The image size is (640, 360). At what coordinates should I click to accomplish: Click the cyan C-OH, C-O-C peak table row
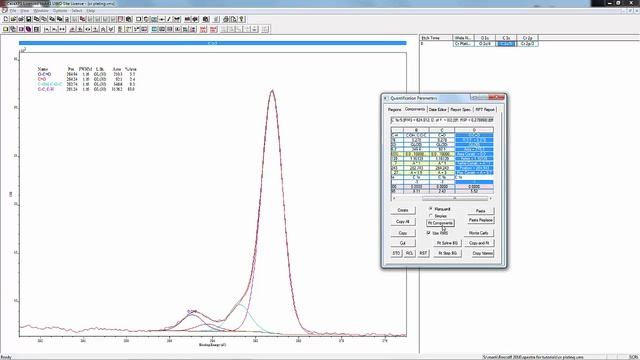pos(87,84)
